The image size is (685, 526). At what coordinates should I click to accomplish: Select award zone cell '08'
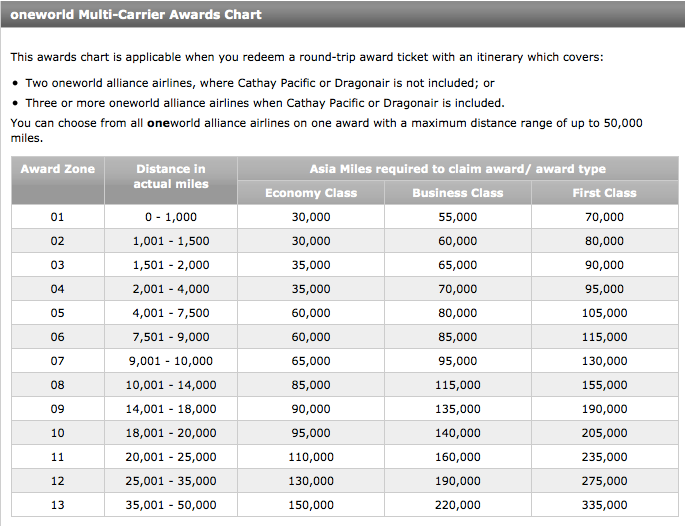click(57, 385)
